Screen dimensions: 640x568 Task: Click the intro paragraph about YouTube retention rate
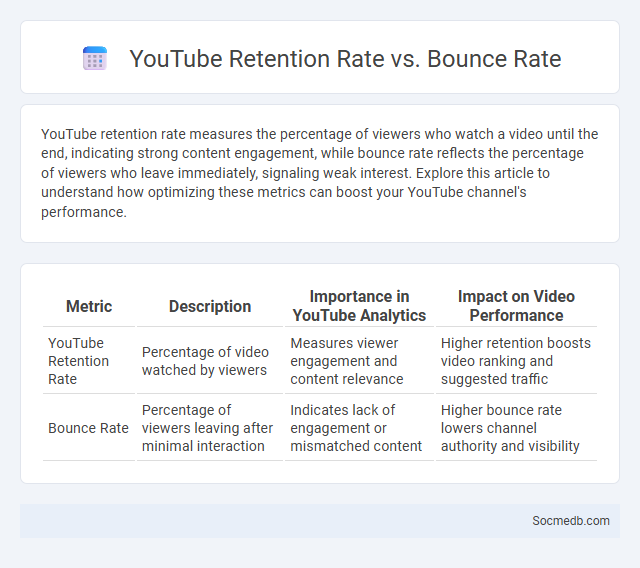pyautogui.click(x=320, y=173)
